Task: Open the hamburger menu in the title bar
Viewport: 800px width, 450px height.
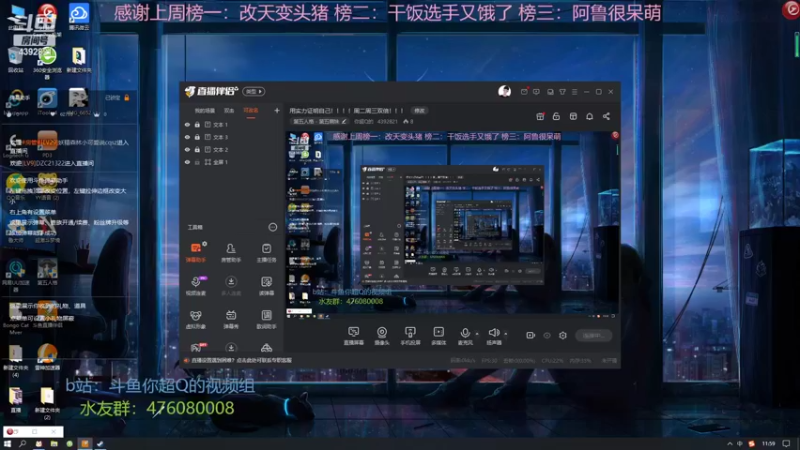Action: point(574,92)
